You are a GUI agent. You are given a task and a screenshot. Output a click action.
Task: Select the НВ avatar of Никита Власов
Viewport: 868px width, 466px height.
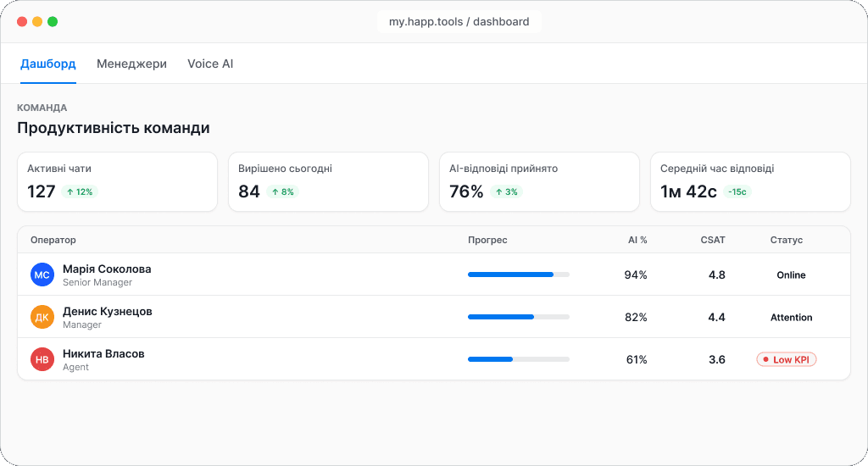(x=42, y=359)
